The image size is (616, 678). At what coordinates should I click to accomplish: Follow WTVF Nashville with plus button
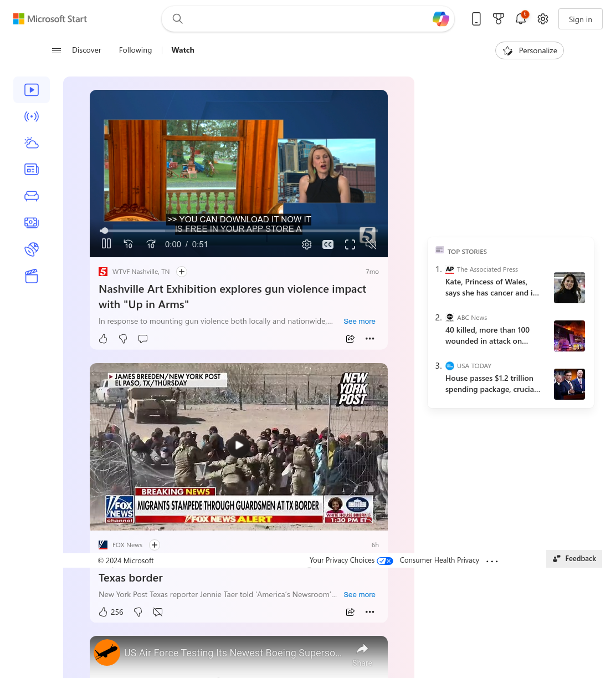182,272
